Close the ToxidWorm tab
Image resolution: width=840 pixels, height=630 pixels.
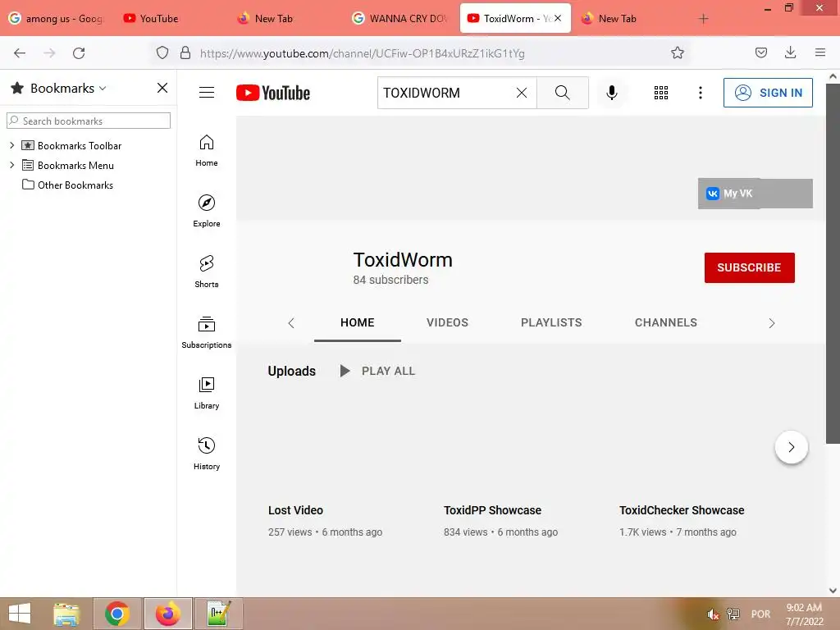[x=558, y=18]
